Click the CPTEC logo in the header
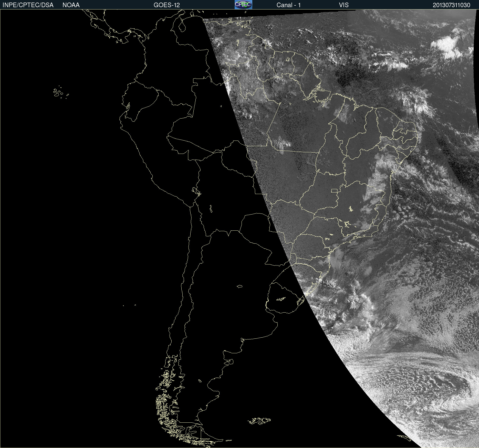 pos(243,5)
